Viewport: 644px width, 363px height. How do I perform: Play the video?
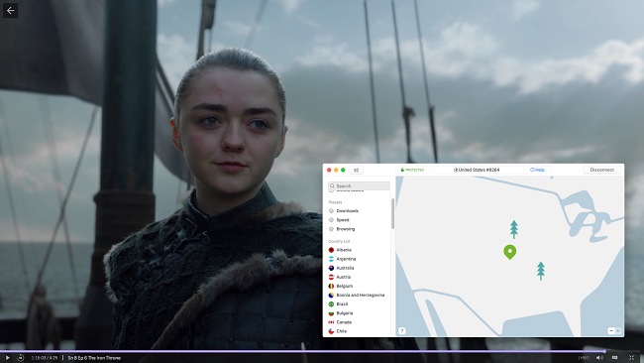tap(7, 358)
